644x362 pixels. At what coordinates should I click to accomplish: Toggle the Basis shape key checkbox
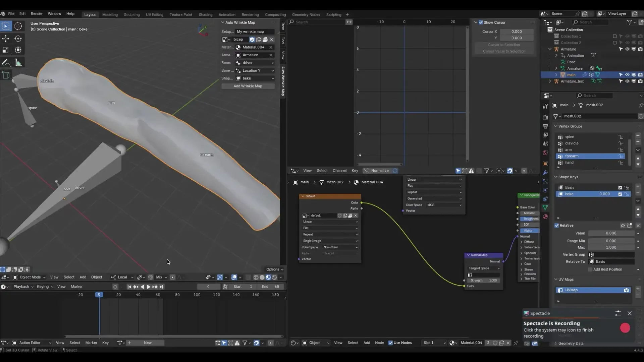click(x=620, y=188)
